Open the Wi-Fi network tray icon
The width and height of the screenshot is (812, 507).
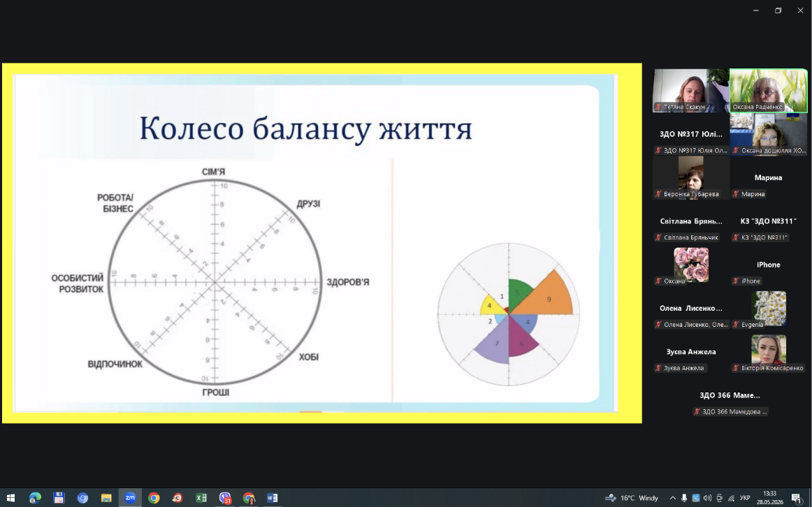[731, 498]
